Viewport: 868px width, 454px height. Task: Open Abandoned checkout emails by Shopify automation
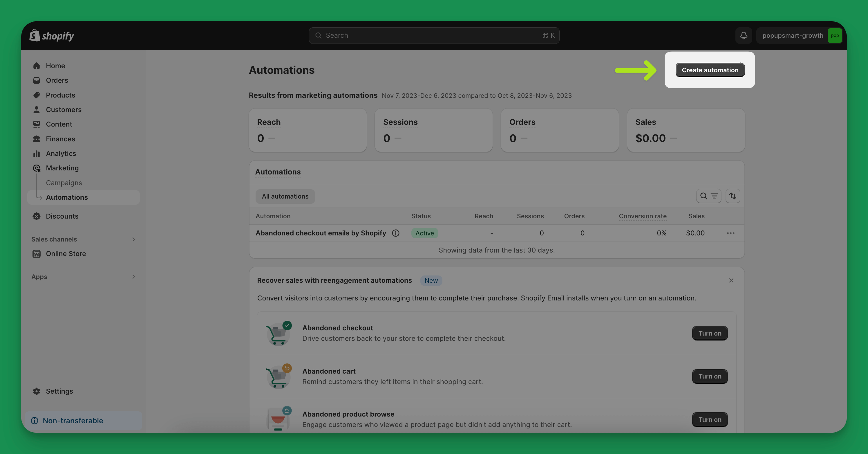click(x=321, y=233)
